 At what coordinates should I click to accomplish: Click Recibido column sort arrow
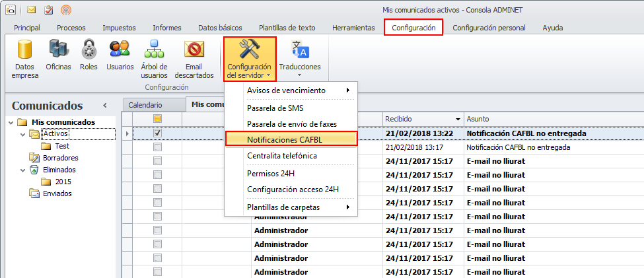point(458,119)
